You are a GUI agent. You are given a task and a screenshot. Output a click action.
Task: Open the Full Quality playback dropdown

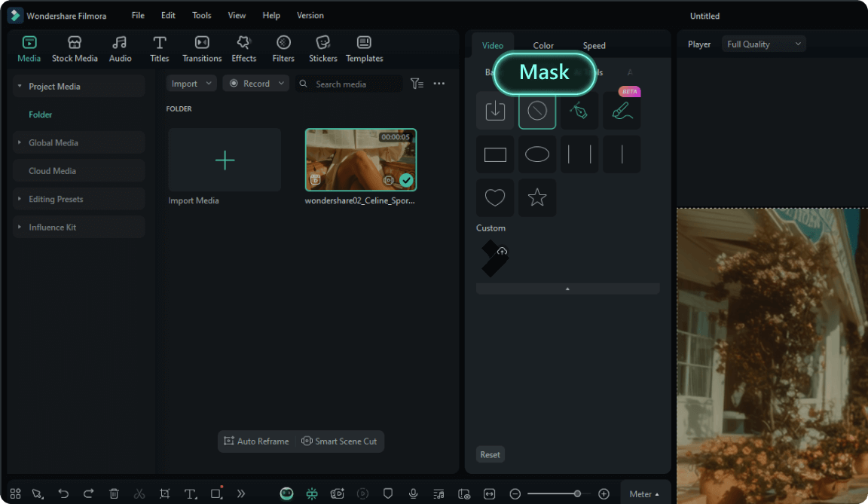pos(763,44)
